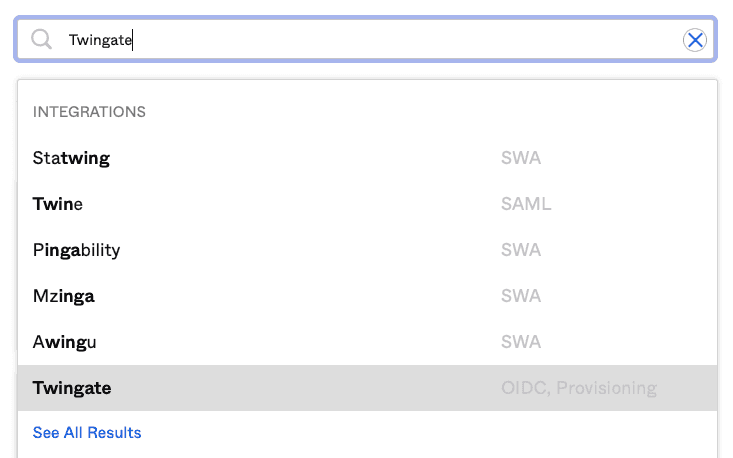Image resolution: width=733 pixels, height=458 pixels.
Task: Pick the Awingu integration result
Action: (65, 342)
